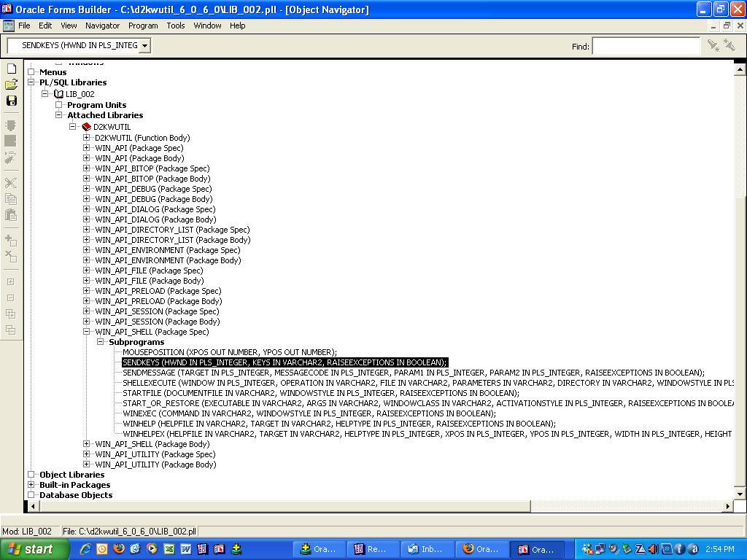Select the Database Objects tree node label
The width and height of the screenshot is (747, 560).
[x=76, y=495]
